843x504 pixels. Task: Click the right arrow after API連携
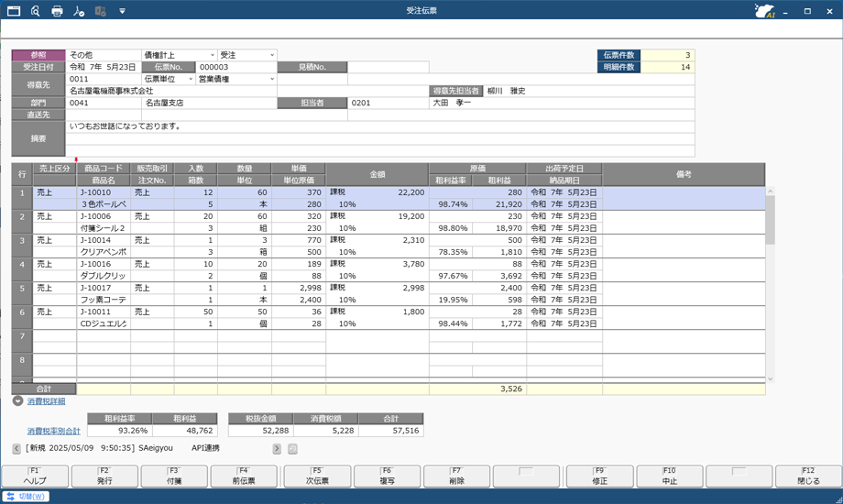click(x=277, y=449)
